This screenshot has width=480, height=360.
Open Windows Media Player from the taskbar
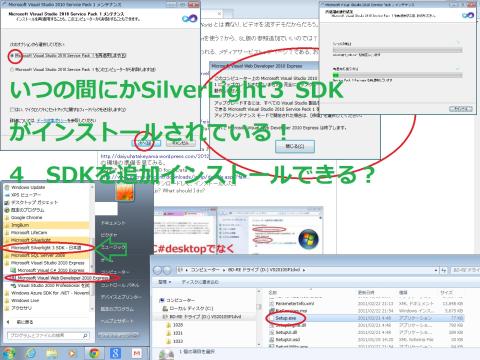pos(72,353)
